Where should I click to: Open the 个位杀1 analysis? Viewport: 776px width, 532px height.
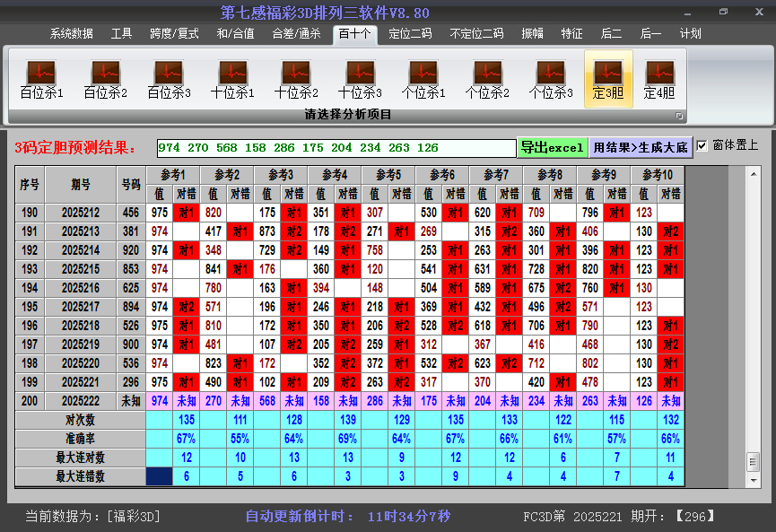pyautogui.click(x=423, y=79)
